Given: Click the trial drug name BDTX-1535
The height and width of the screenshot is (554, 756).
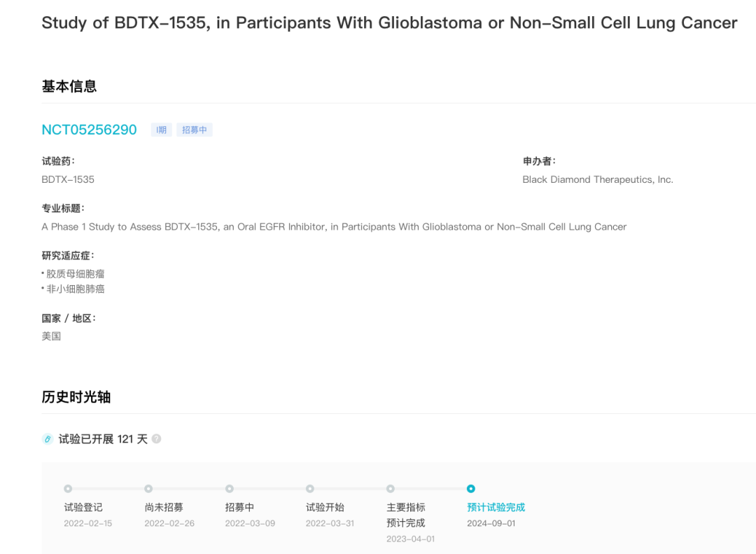Looking at the screenshot, I should [68, 179].
